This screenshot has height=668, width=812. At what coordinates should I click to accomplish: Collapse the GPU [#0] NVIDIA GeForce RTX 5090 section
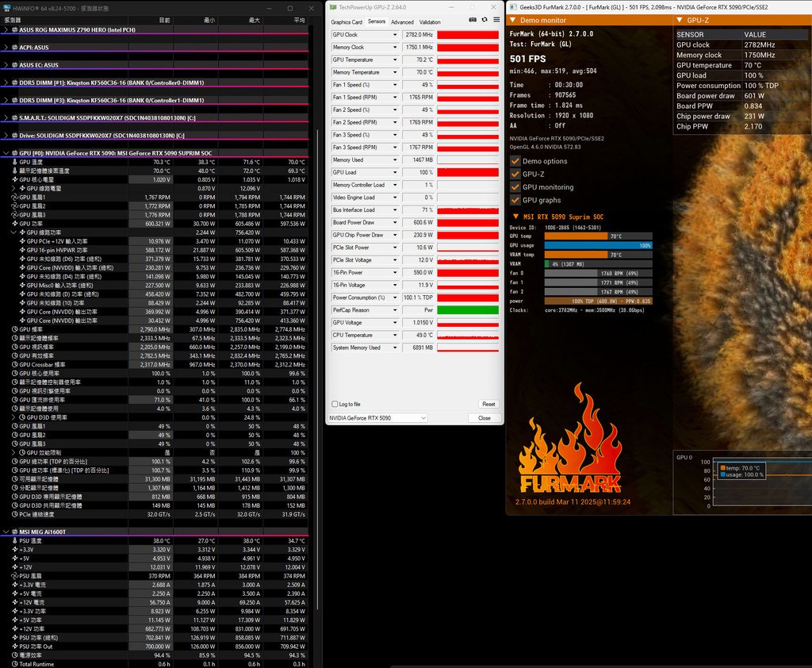(6, 153)
